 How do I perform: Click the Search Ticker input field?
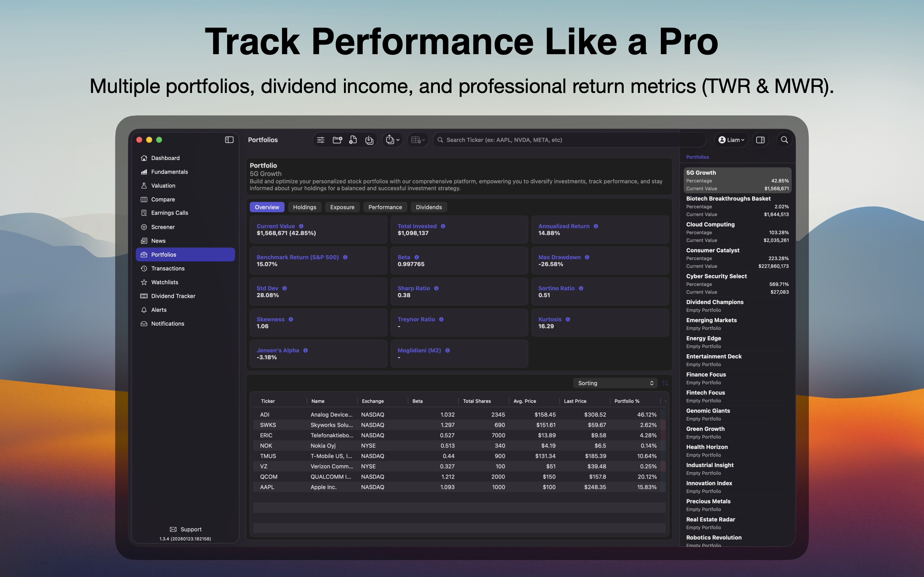click(569, 140)
